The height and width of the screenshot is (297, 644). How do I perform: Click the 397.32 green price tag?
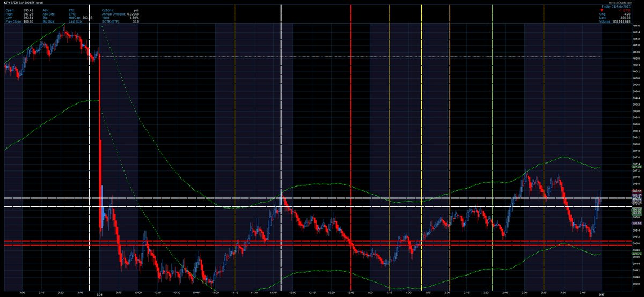click(x=637, y=167)
